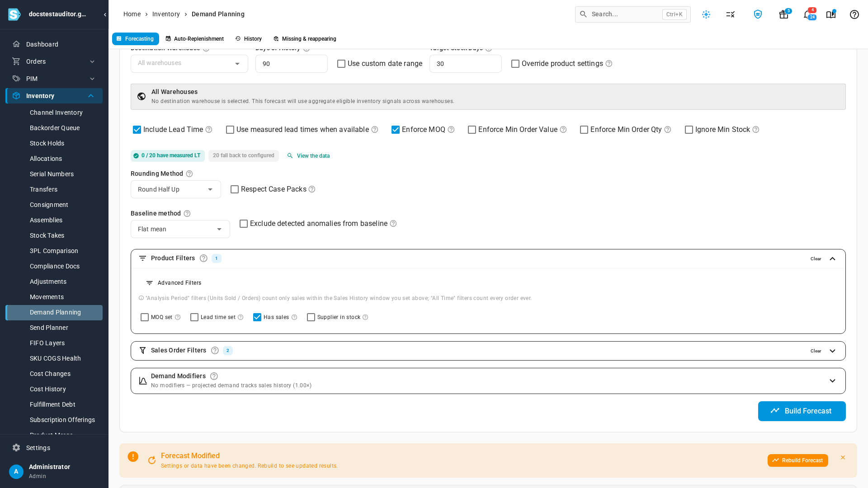This screenshot has width=868, height=488.
Task: Open the All warehouses dropdown
Action: pos(189,64)
